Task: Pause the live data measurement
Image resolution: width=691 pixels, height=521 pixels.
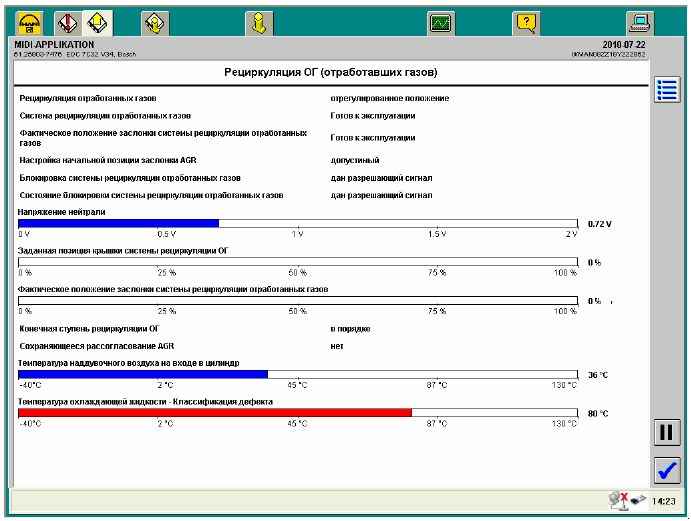Action: (x=666, y=433)
